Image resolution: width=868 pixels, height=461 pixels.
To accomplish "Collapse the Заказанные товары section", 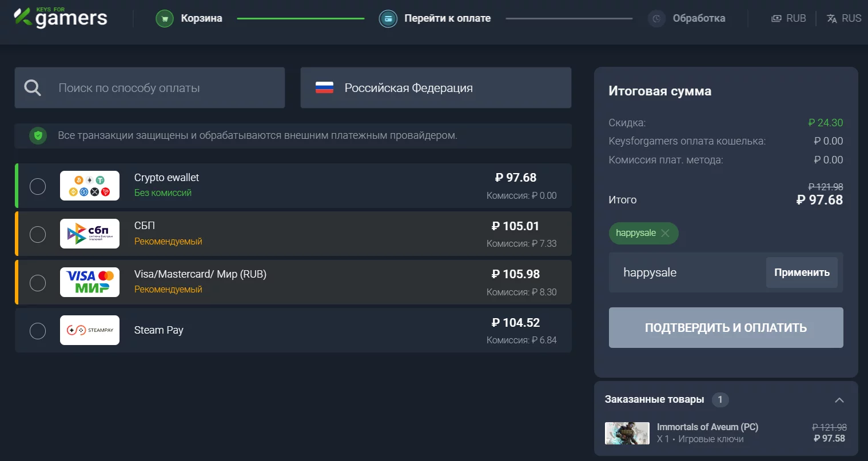I will 839,400.
